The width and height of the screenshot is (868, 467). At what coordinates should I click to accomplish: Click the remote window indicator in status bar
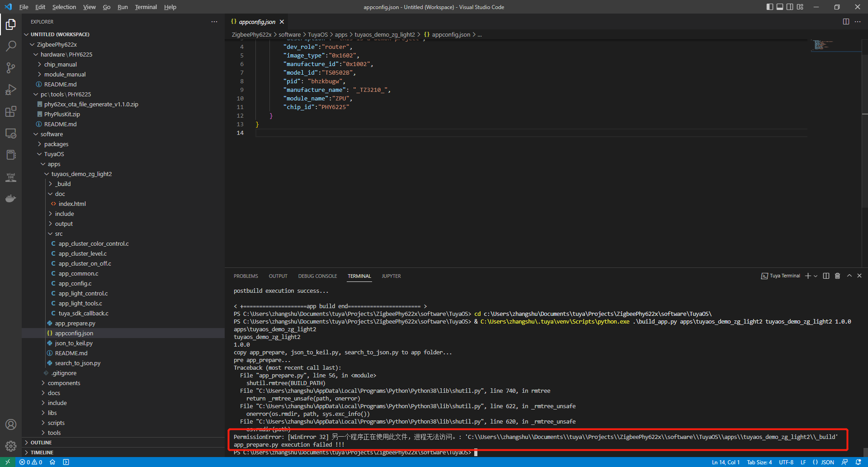pyautogui.click(x=8, y=462)
